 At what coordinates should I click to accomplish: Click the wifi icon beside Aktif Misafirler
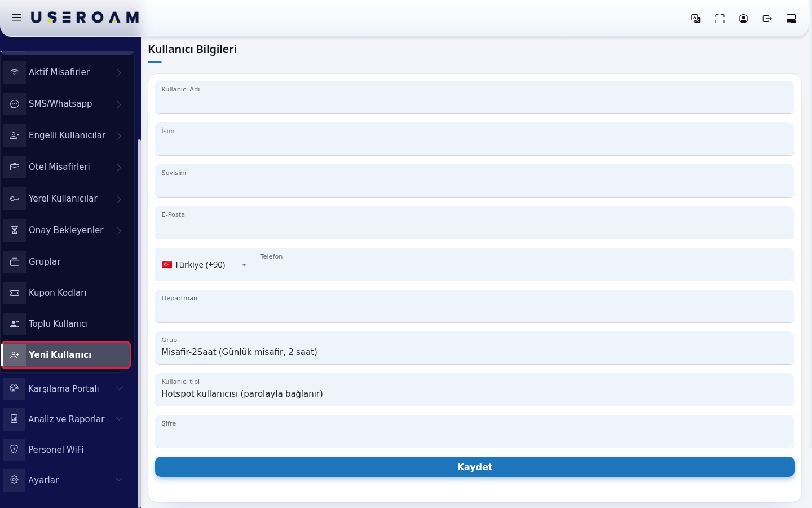click(x=15, y=72)
